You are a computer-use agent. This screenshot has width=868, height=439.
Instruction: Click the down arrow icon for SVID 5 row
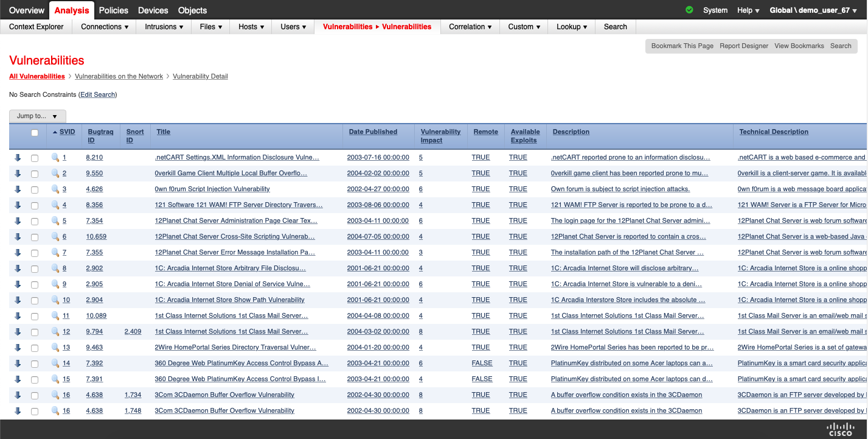point(18,221)
